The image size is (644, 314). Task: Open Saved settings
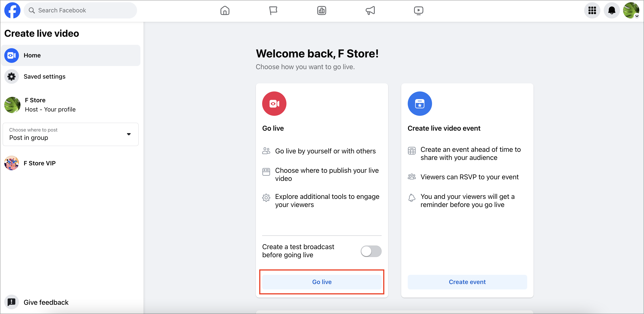coord(71,76)
